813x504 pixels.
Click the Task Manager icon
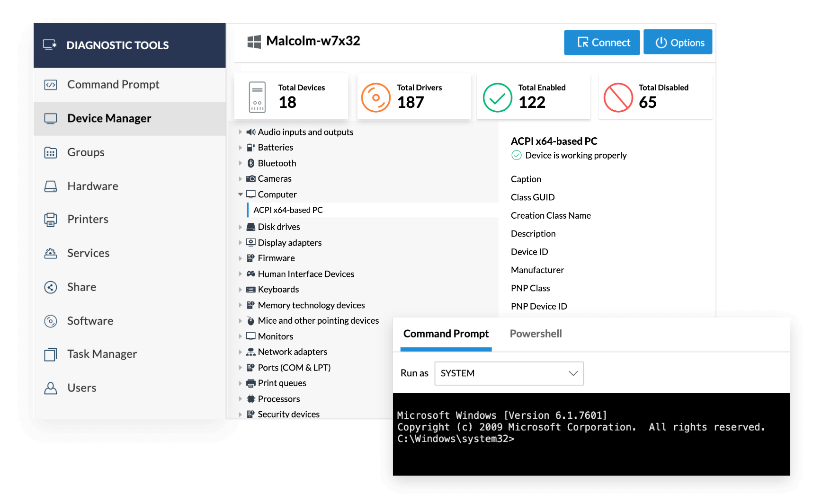(x=51, y=354)
